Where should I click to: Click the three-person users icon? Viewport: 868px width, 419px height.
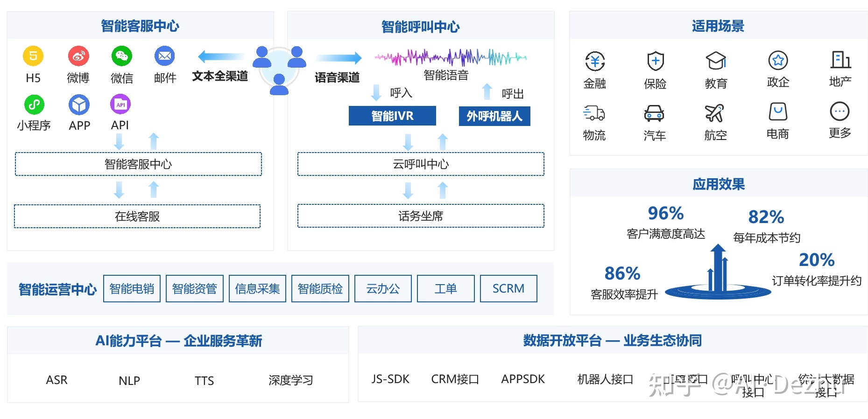(279, 70)
